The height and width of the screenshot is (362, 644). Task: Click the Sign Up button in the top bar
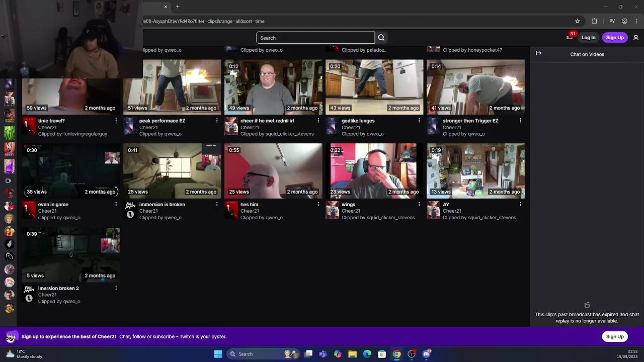pyautogui.click(x=615, y=38)
